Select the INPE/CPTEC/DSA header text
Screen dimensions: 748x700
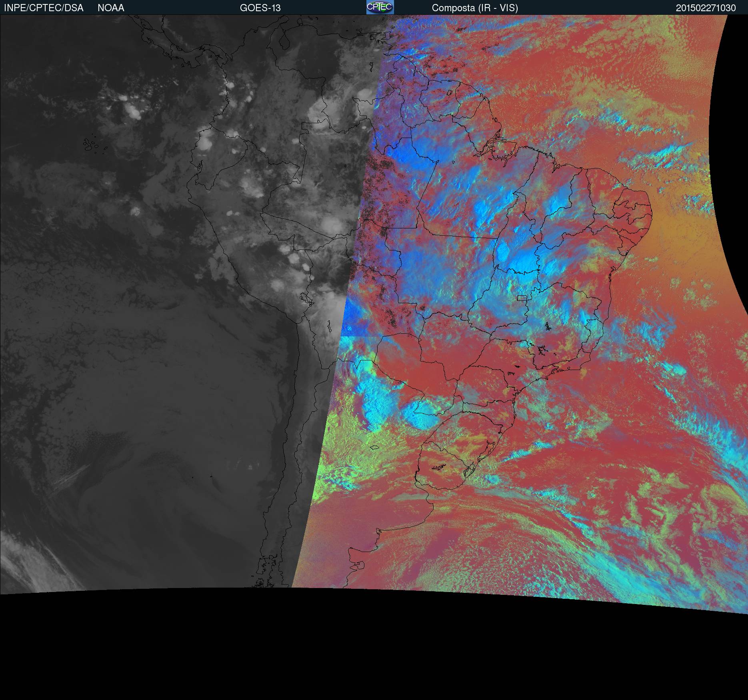(44, 8)
